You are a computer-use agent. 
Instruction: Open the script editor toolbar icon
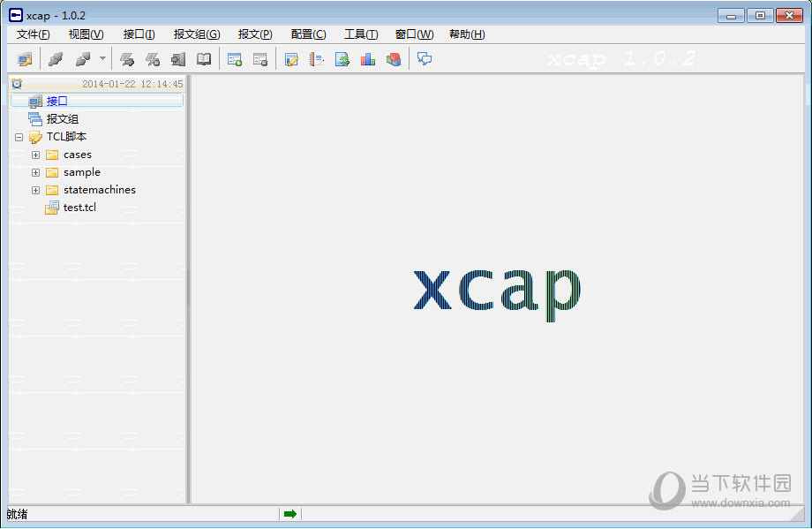pyautogui.click(x=290, y=58)
